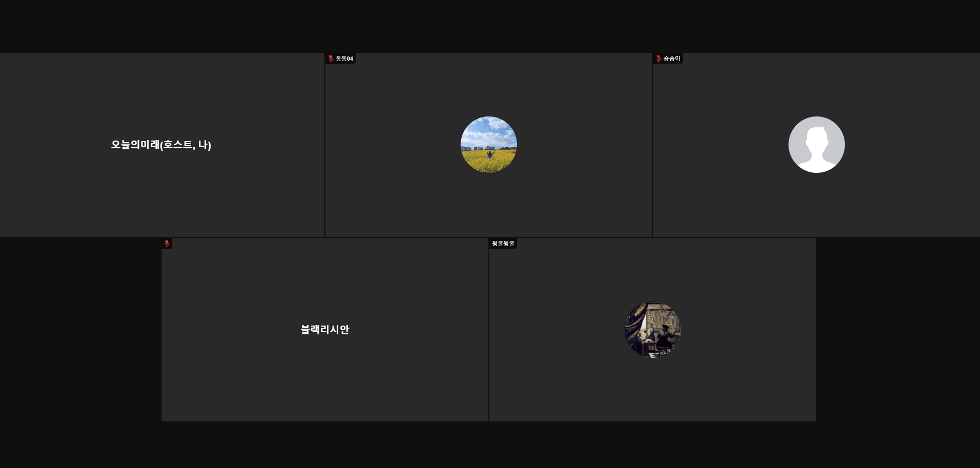
Task: Click the black strip below participant tiles
Action: [490, 445]
